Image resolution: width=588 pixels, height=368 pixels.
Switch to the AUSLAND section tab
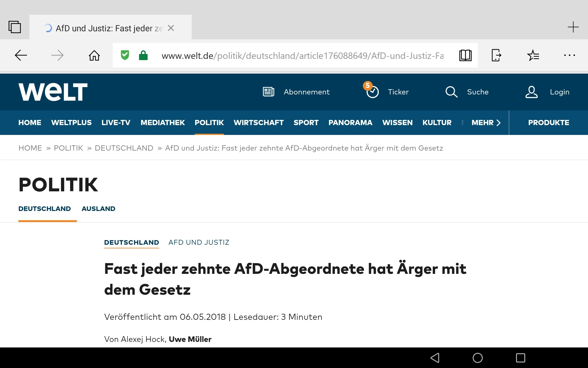pos(98,209)
